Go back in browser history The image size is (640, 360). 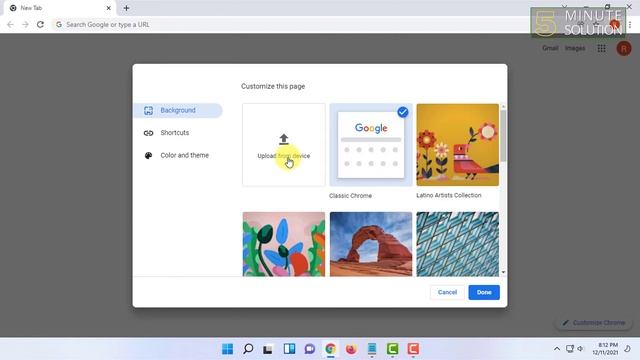tap(10, 24)
